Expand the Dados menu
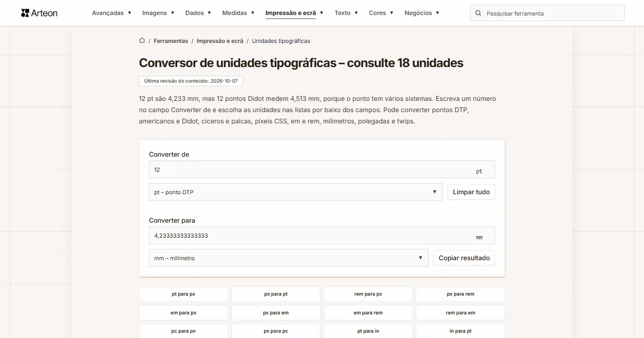This screenshot has width=644, height=338. (198, 13)
